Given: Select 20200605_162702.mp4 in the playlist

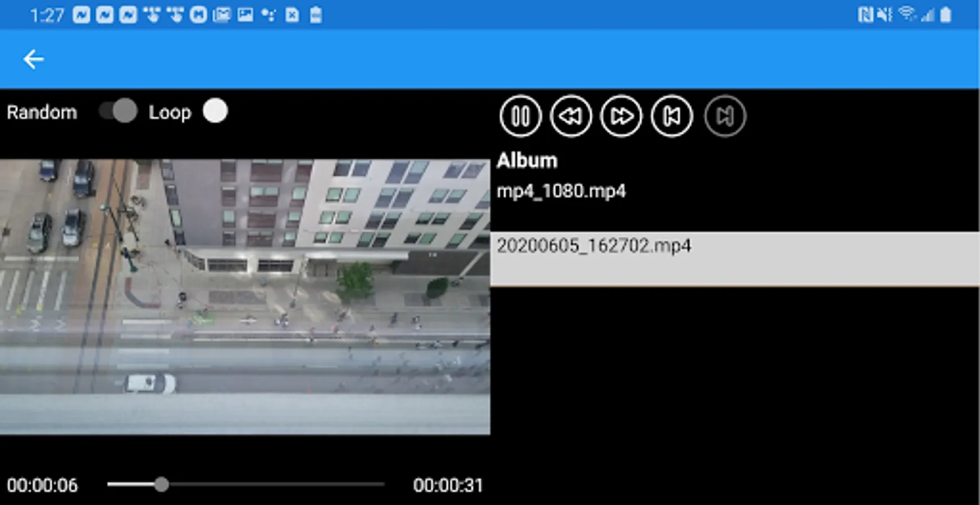Looking at the screenshot, I should tap(735, 259).
